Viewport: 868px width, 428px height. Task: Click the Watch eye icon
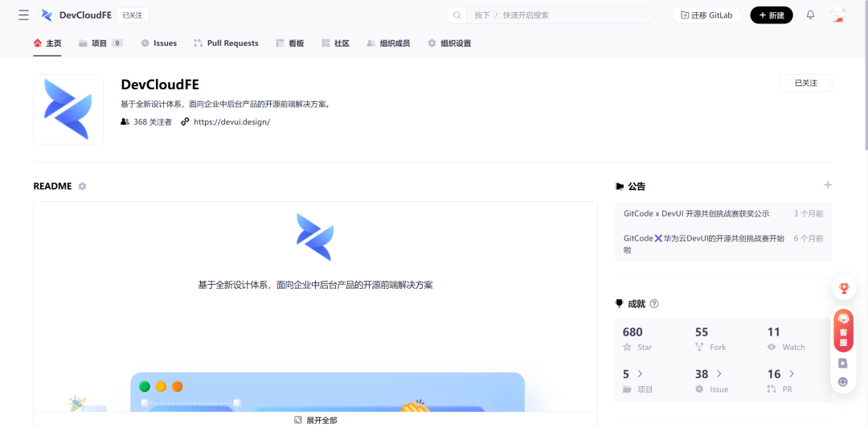(x=772, y=347)
